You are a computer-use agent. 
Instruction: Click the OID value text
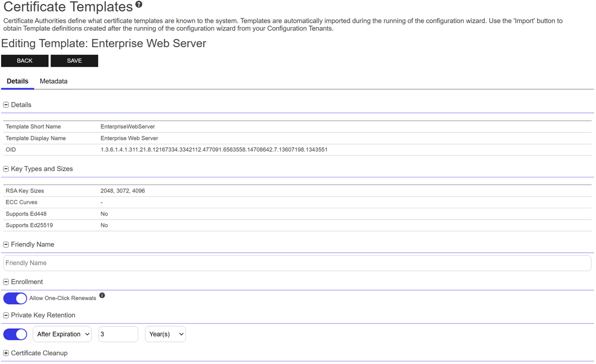pos(214,150)
